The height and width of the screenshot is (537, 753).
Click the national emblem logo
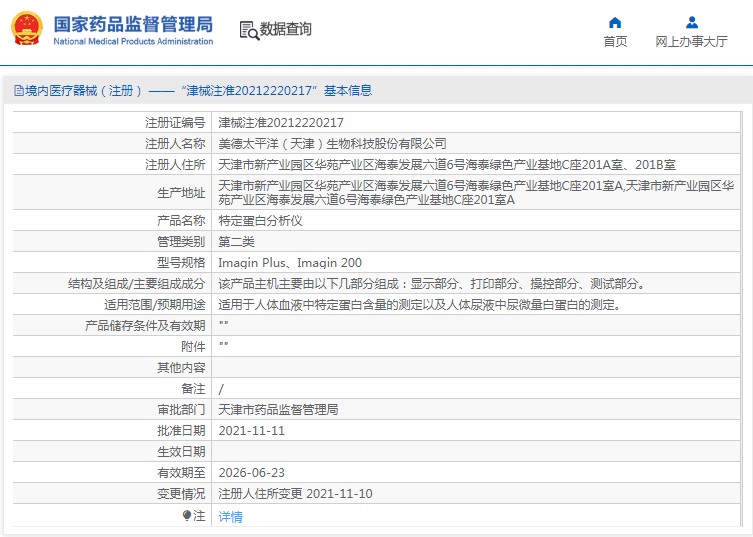pos(27,29)
